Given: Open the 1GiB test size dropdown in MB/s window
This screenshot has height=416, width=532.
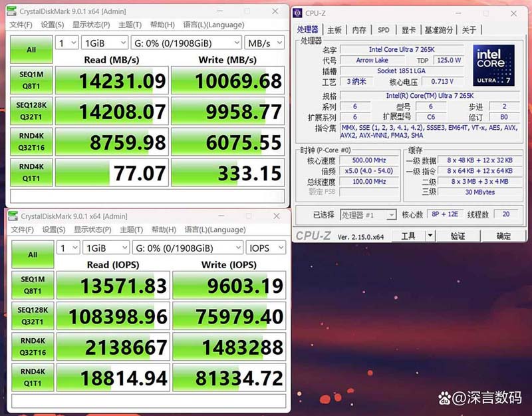Looking at the screenshot, I should 103,43.
